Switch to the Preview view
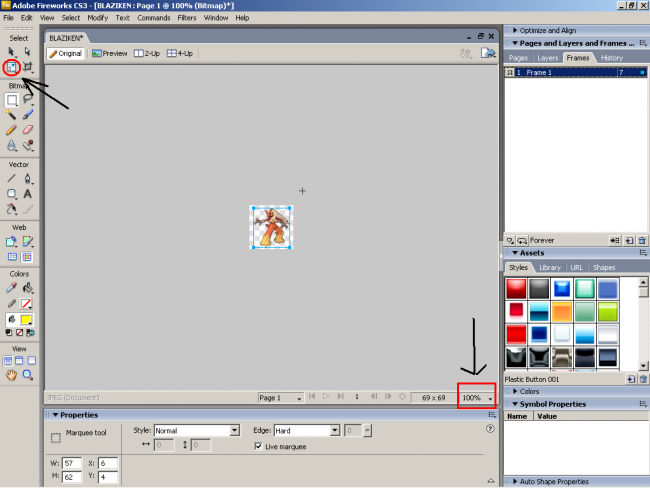This screenshot has height=488, width=650. 109,53
